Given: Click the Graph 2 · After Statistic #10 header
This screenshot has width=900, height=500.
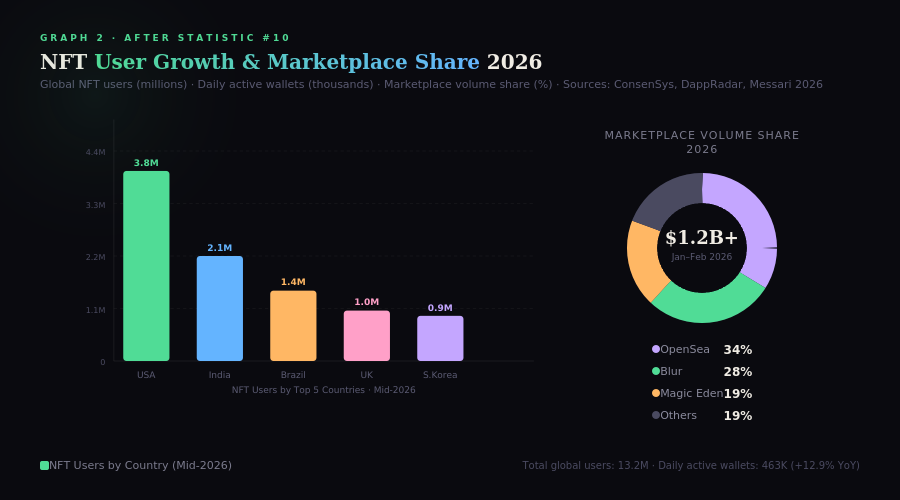Looking at the screenshot, I should coord(165,38).
